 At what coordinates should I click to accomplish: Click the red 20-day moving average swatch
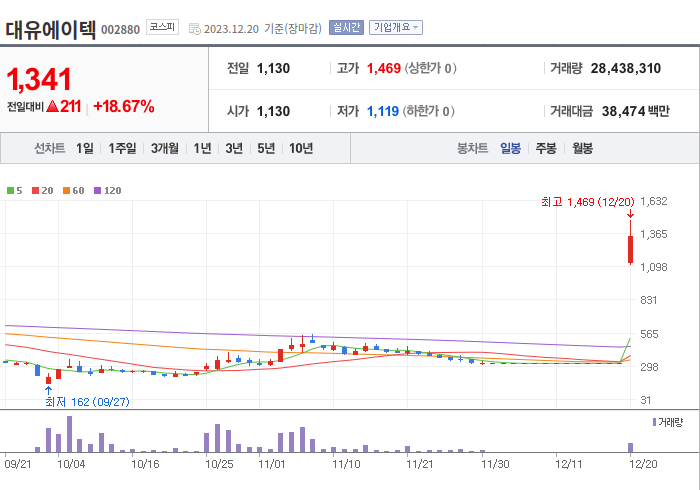(35, 191)
